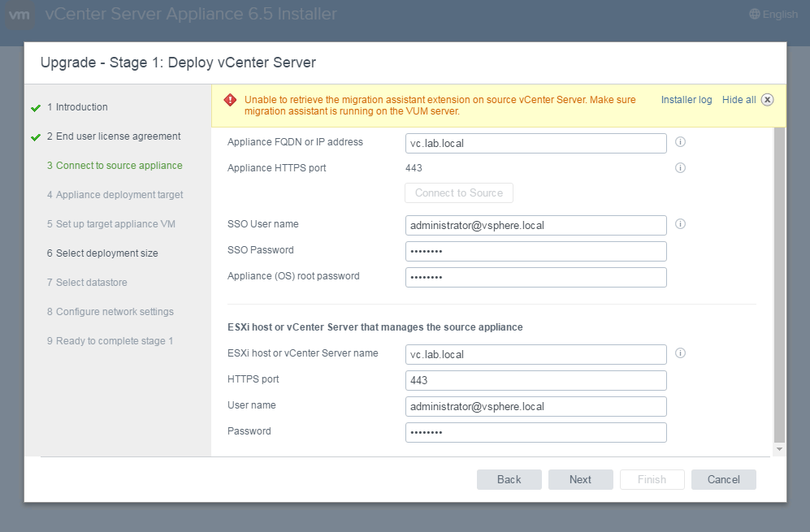Select step 6 Select deployment size
810x532 pixels.
click(x=106, y=253)
